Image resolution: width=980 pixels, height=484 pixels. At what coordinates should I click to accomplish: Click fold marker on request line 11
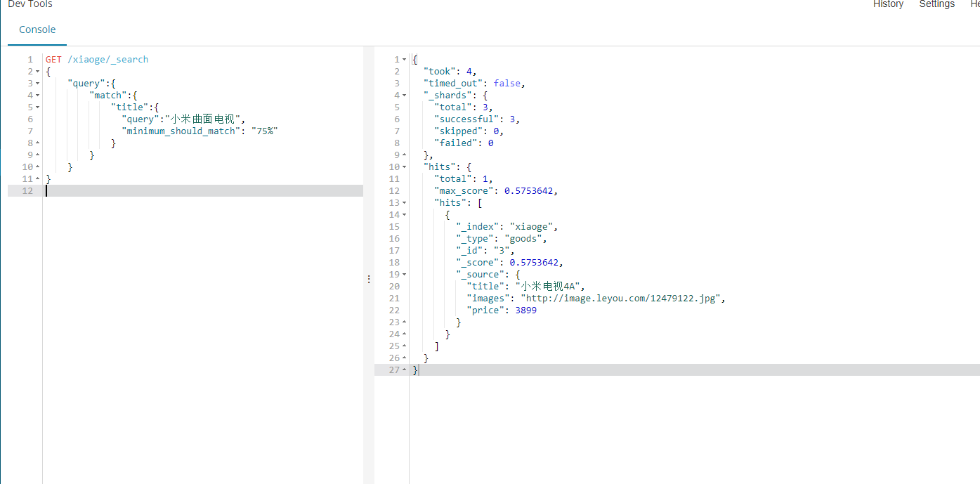tap(37, 179)
